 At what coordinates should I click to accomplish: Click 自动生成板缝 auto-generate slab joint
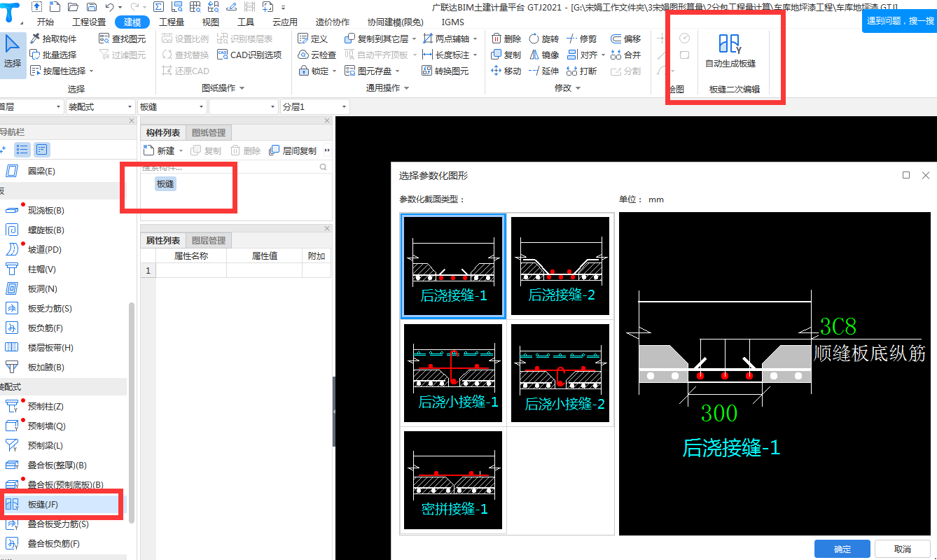pyautogui.click(x=730, y=50)
